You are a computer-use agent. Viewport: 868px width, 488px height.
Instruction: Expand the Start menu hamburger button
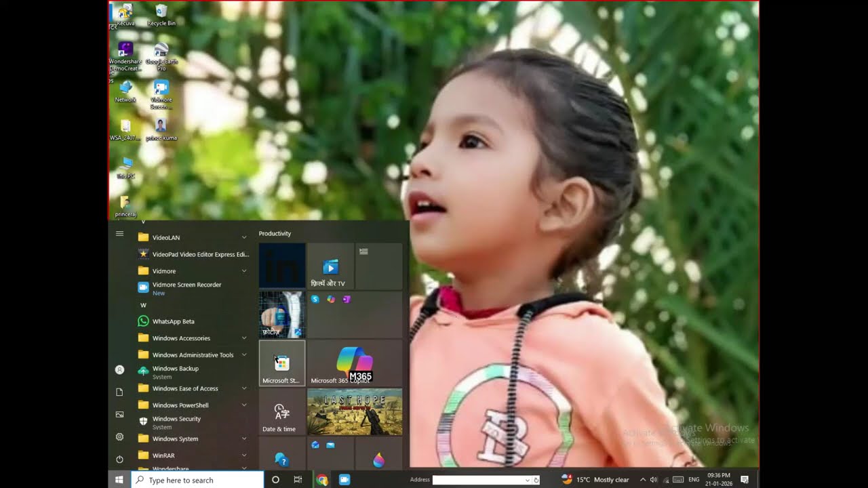click(119, 234)
